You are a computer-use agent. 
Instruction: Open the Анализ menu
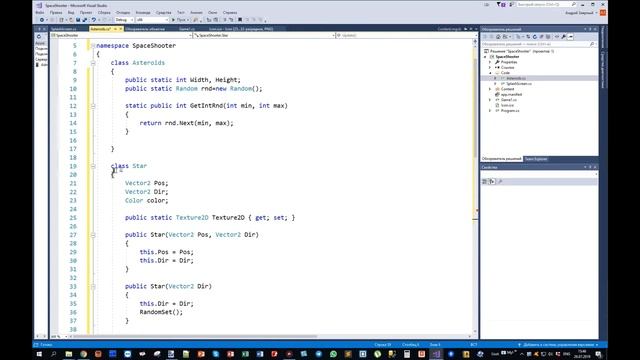coord(196,13)
